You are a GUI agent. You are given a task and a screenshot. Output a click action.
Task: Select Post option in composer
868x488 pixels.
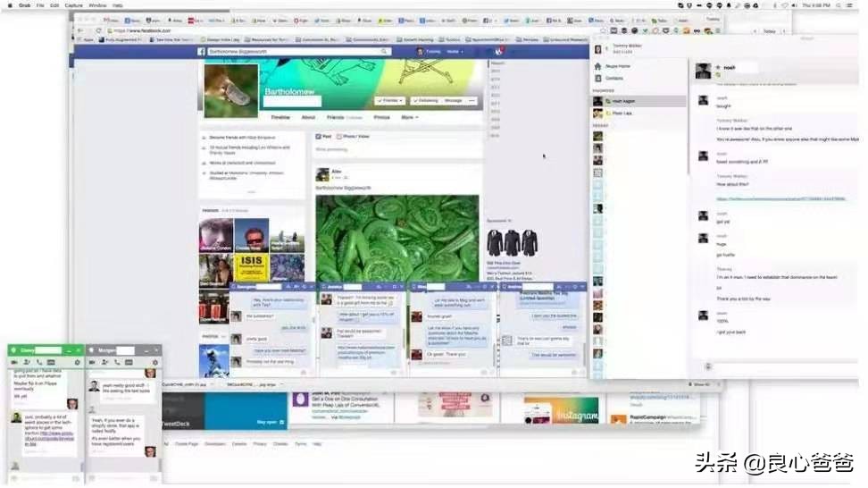pos(323,136)
